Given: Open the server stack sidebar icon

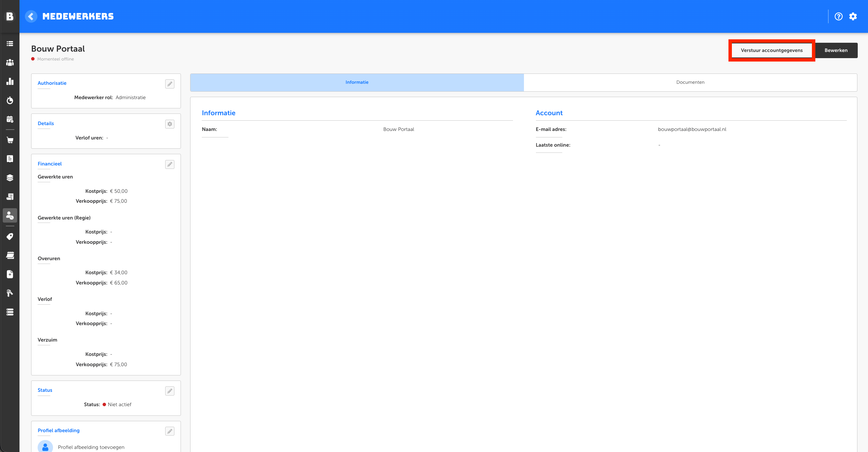Looking at the screenshot, I should [10, 312].
